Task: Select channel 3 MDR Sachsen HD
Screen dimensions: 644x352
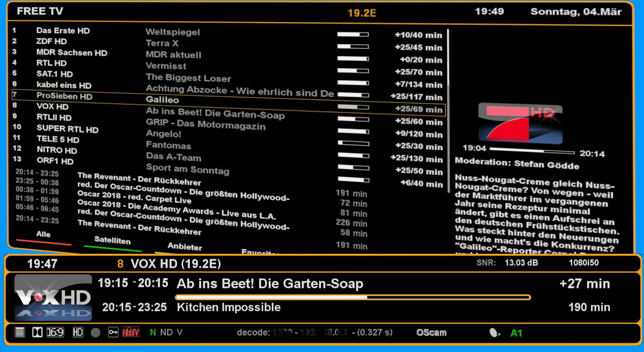Action: point(71,52)
